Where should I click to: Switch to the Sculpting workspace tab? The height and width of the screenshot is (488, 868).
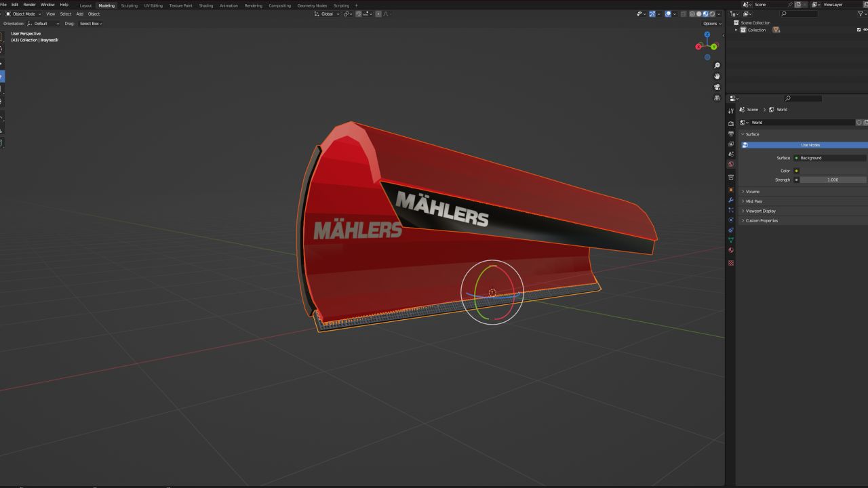(x=129, y=5)
